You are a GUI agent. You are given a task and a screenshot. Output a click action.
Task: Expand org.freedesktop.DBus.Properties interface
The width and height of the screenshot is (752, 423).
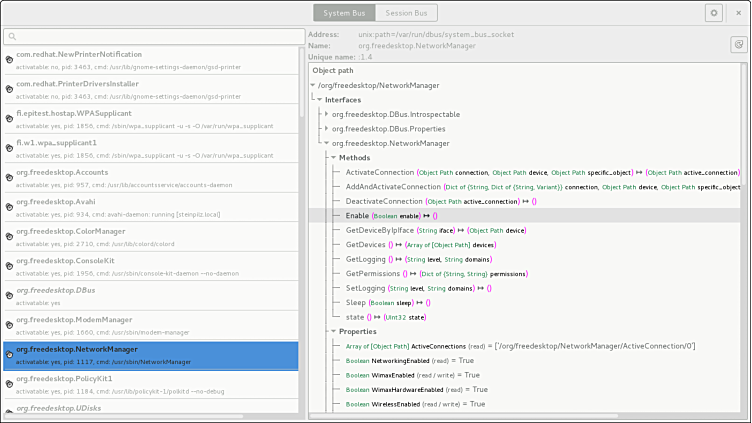coord(326,129)
